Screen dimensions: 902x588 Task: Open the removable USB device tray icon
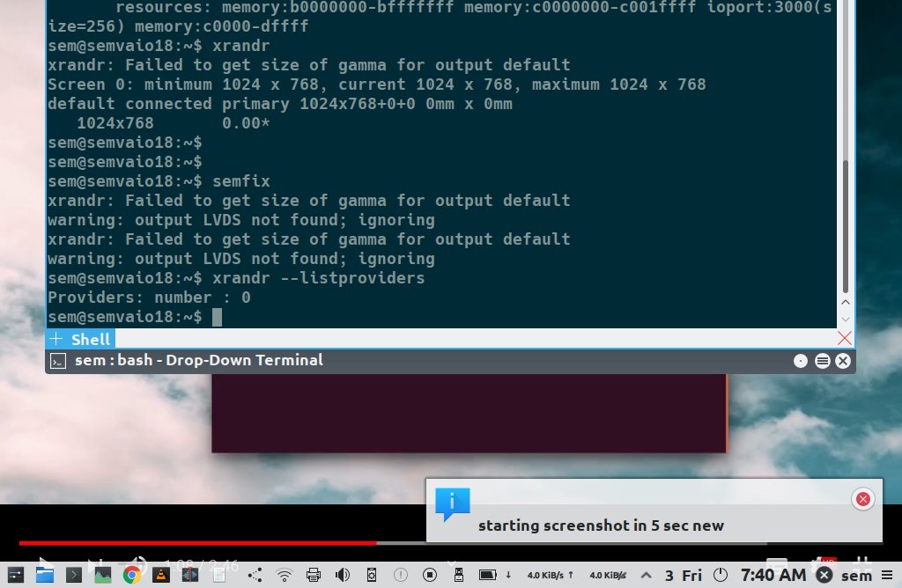tap(458, 575)
